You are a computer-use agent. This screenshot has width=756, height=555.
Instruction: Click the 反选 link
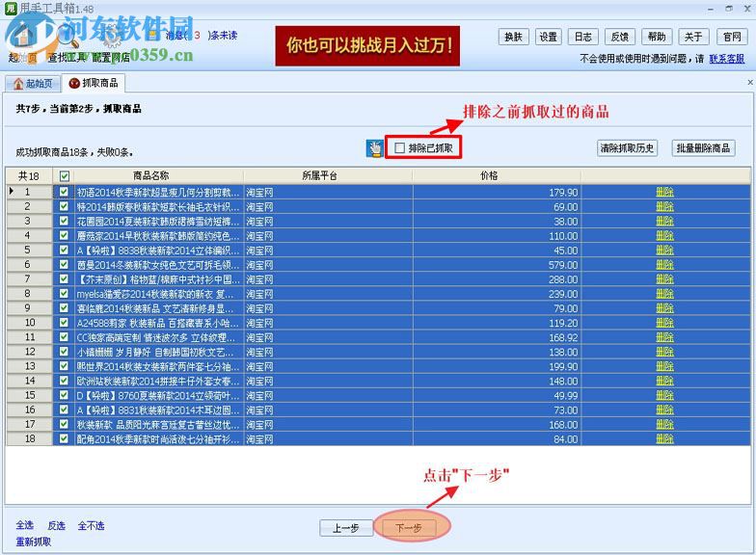coord(56,525)
